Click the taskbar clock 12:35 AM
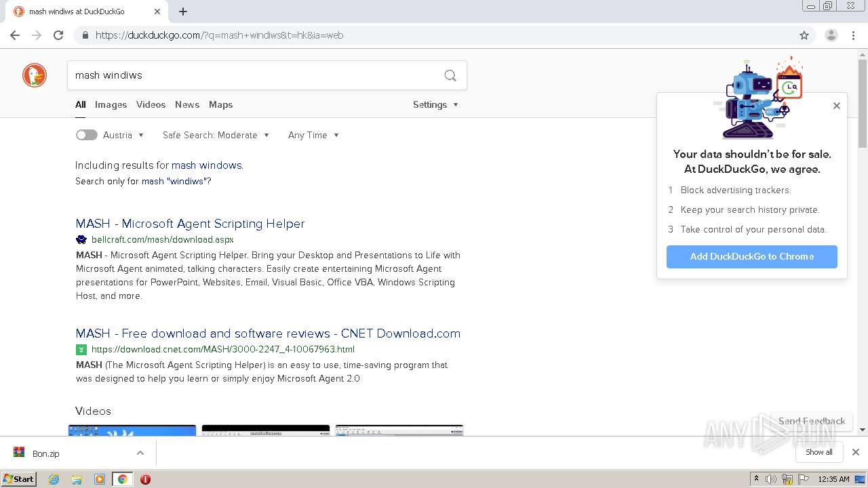This screenshot has width=868, height=488. coord(833,479)
